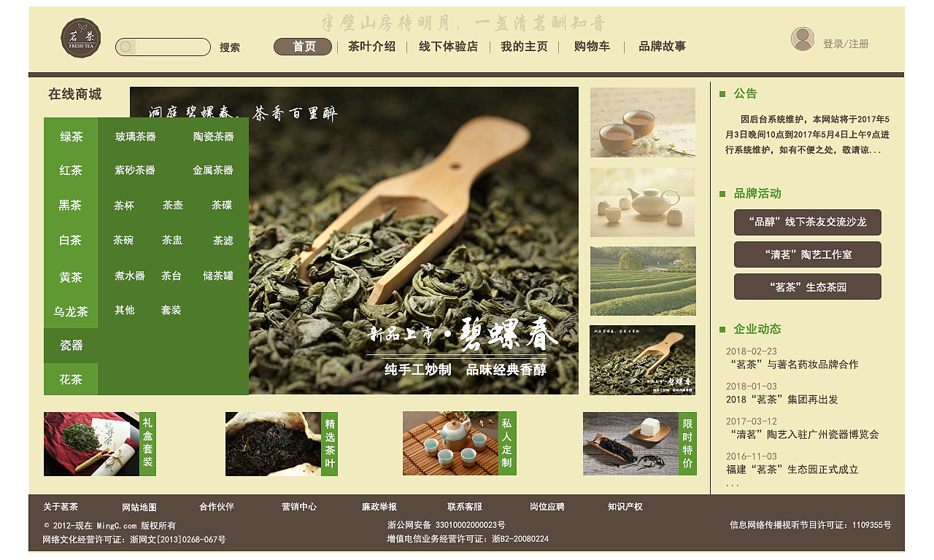Image resolution: width=934 pixels, height=560 pixels.
Task: Choose 紫砂茶器 submenu item
Action: (x=135, y=170)
